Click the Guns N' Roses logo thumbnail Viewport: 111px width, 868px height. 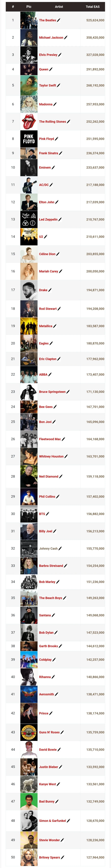(x=29, y=732)
